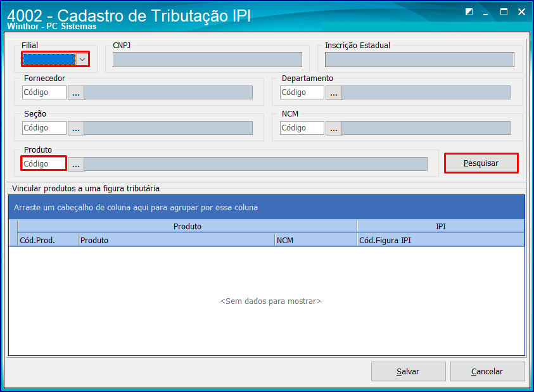Viewport: 534px width, 392px height.
Task: Click the NCM description field
Action: (426, 128)
